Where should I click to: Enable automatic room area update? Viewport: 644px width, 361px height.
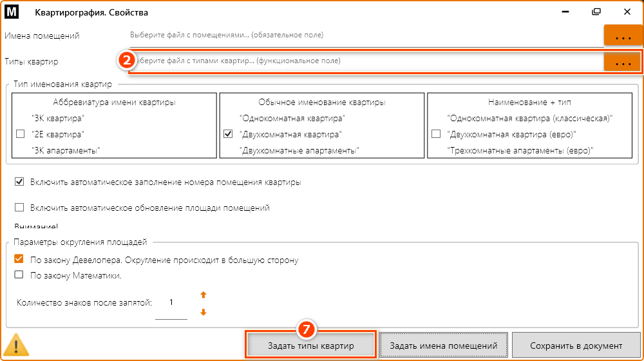pyautogui.click(x=19, y=208)
